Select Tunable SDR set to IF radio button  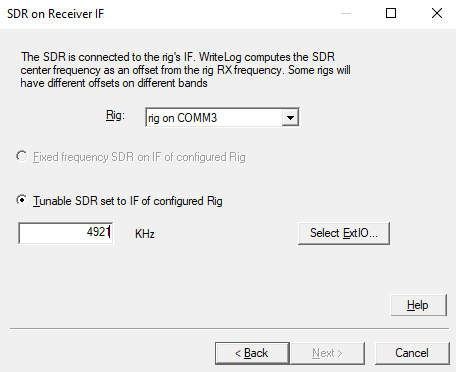(x=22, y=200)
